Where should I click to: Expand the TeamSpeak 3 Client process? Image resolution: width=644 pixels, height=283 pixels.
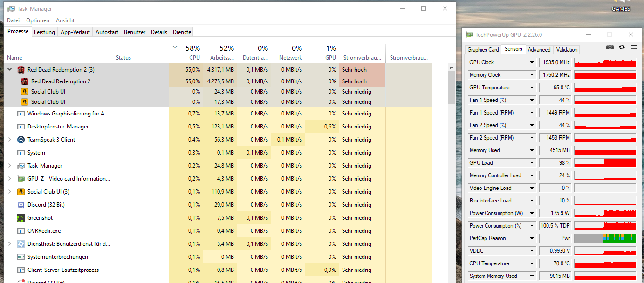point(10,140)
